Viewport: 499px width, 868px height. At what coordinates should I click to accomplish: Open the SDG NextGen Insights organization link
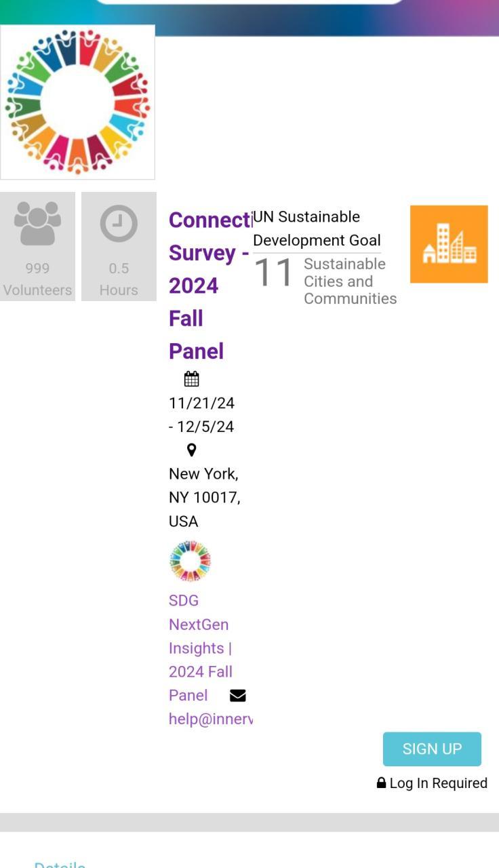[x=200, y=648]
